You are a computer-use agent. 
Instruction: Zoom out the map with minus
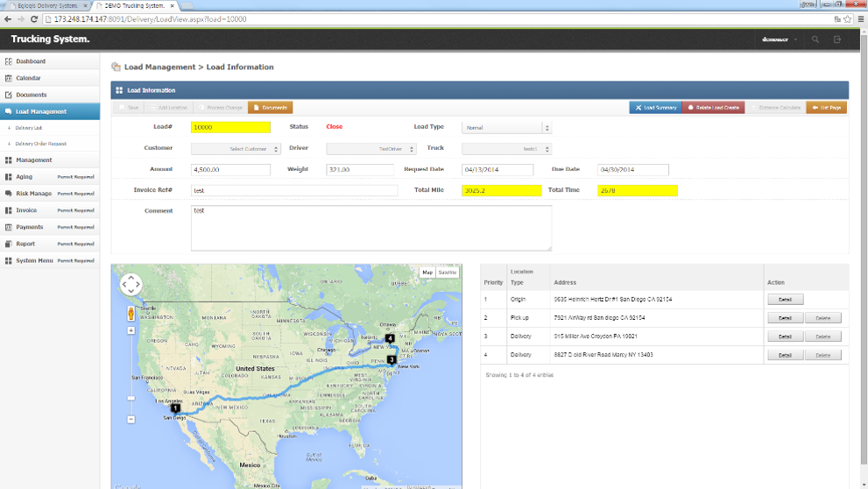pos(131,420)
